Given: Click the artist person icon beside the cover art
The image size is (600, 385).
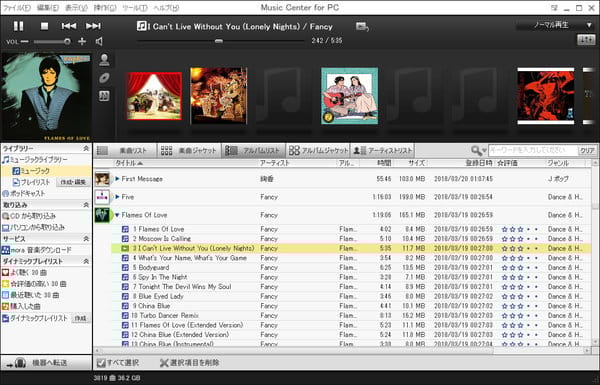Looking at the screenshot, I should (x=104, y=60).
